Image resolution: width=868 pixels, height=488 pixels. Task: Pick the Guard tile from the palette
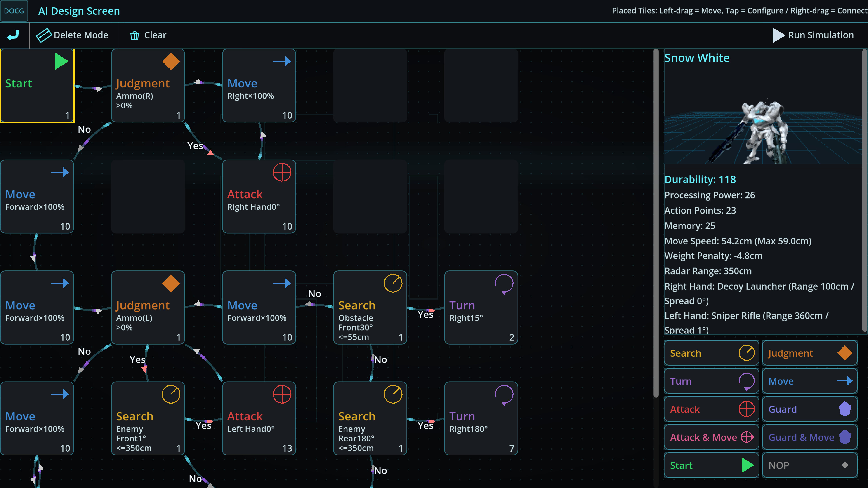(810, 409)
